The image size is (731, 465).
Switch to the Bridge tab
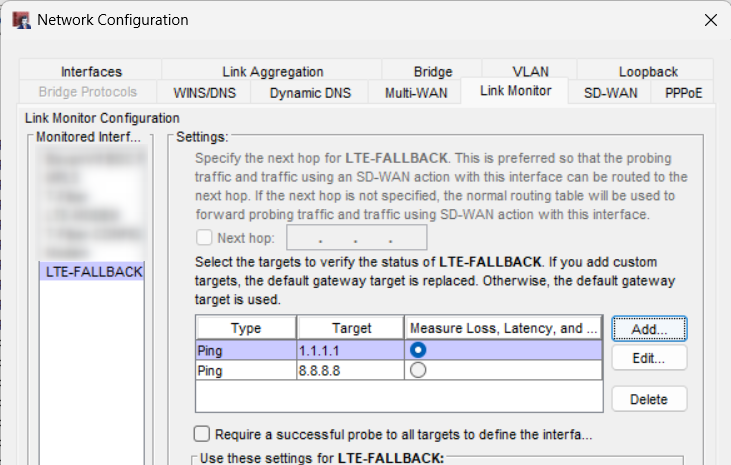tap(433, 71)
